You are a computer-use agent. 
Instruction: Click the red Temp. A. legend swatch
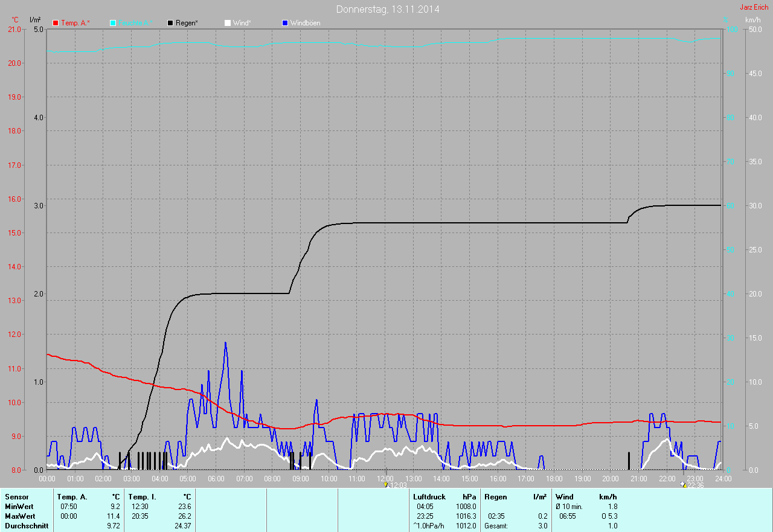click(x=56, y=23)
